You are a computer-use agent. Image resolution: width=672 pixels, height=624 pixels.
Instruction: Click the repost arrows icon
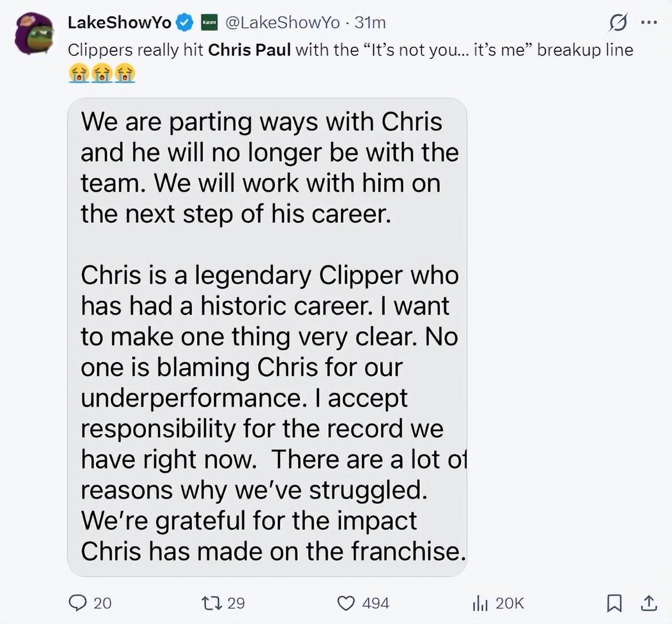tap(211, 603)
